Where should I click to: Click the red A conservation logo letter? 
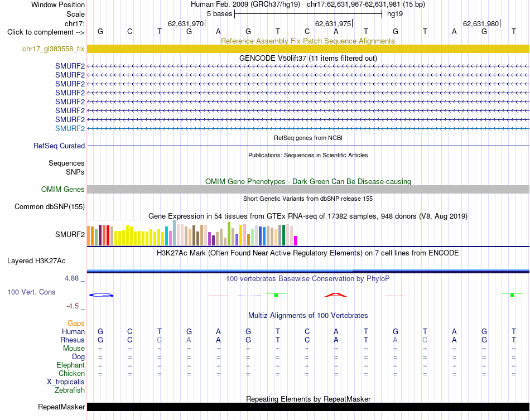coord(336,295)
